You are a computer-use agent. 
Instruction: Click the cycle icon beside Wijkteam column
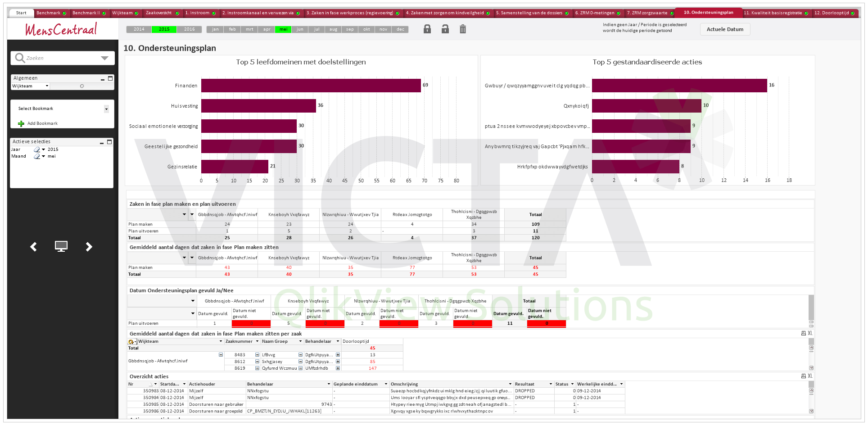pos(131,342)
